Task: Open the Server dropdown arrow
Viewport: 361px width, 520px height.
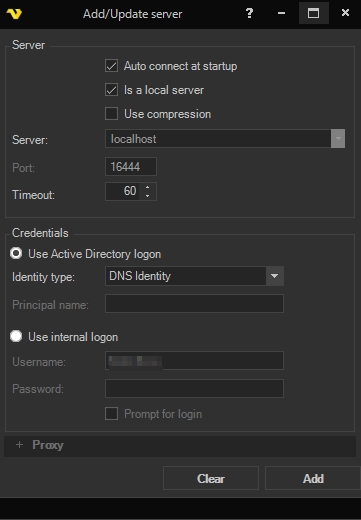Action: [x=338, y=139]
